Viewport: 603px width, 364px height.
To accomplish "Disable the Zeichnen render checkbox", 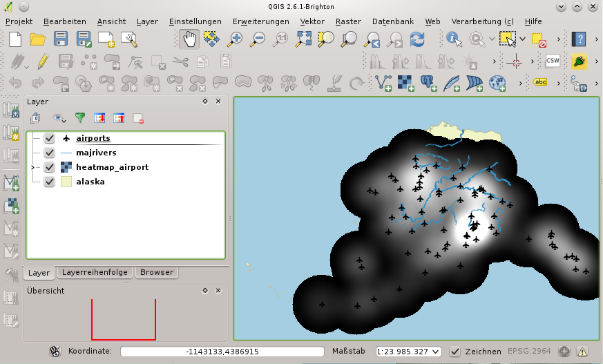I will click(454, 352).
